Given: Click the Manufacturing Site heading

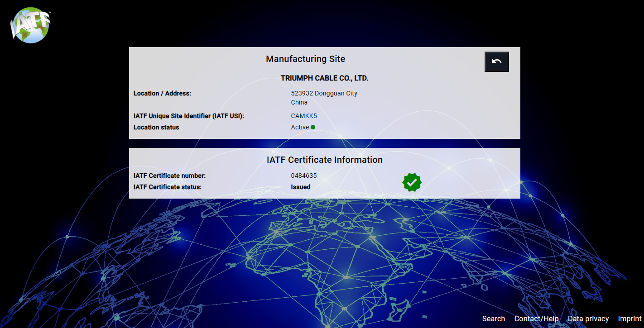Looking at the screenshot, I should tap(305, 59).
